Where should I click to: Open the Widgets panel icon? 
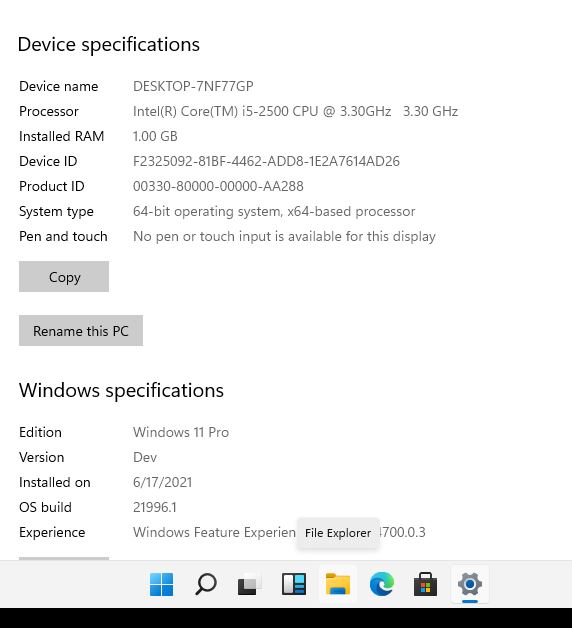point(294,584)
